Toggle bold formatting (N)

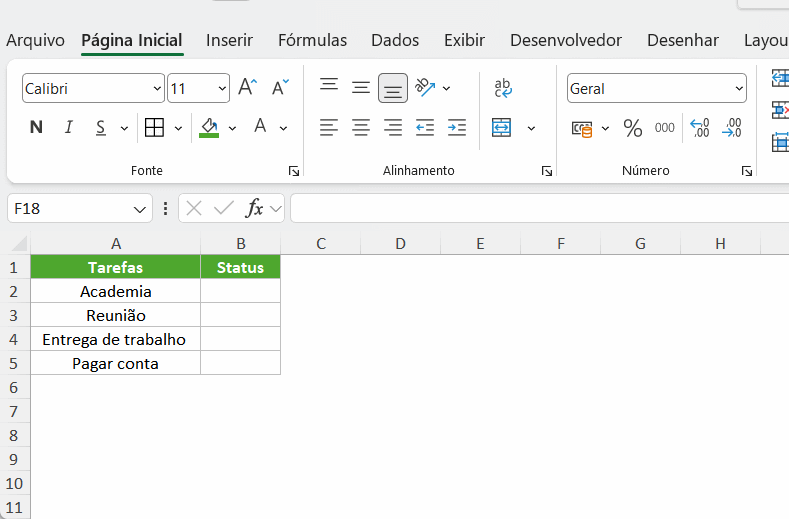36,127
